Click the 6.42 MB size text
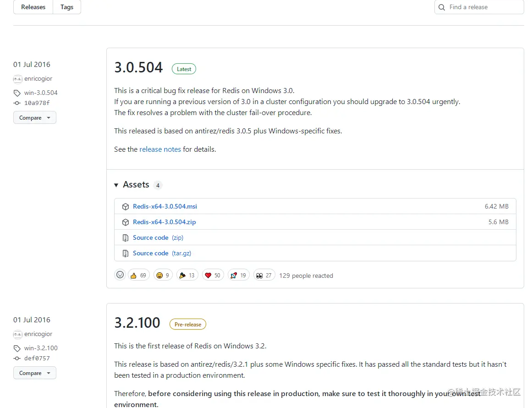This screenshot has height=408, width=532. 496,206
